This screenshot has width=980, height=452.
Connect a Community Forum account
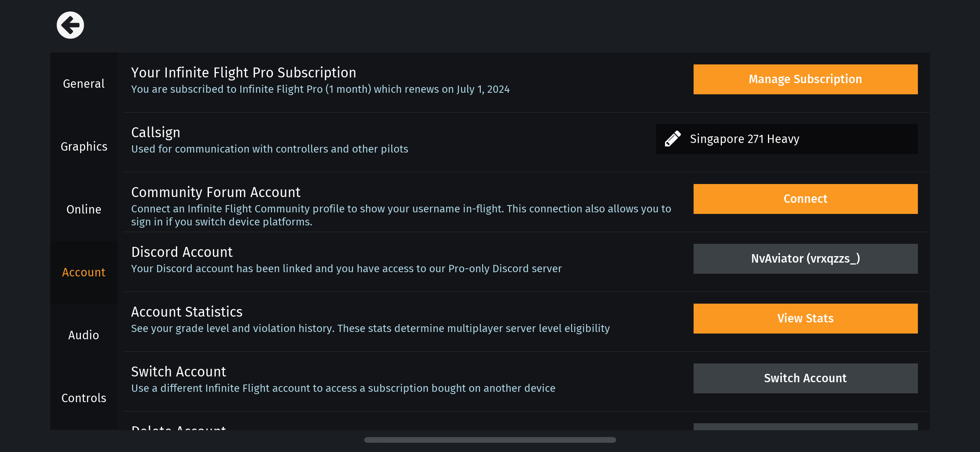pos(805,199)
